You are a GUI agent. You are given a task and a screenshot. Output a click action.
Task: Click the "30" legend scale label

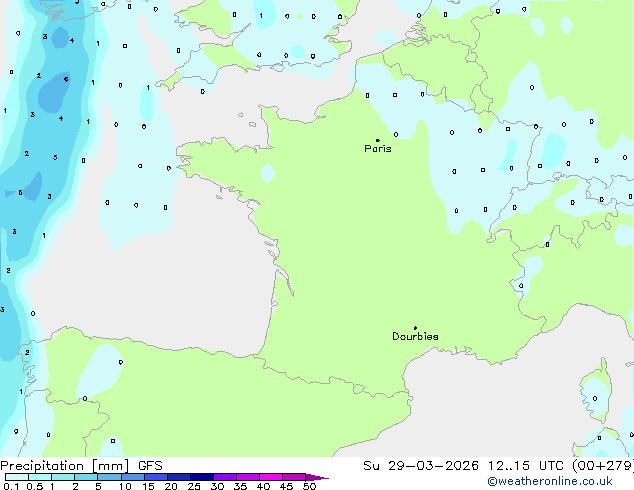[x=218, y=486]
